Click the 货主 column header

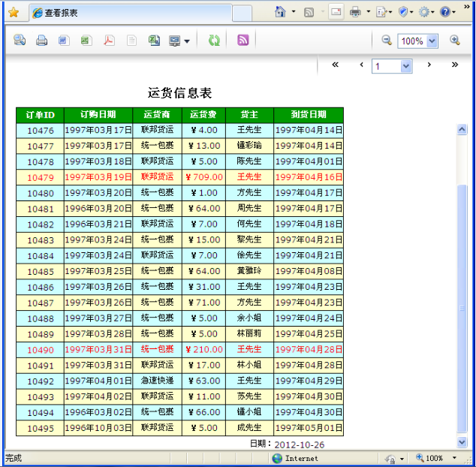point(249,115)
